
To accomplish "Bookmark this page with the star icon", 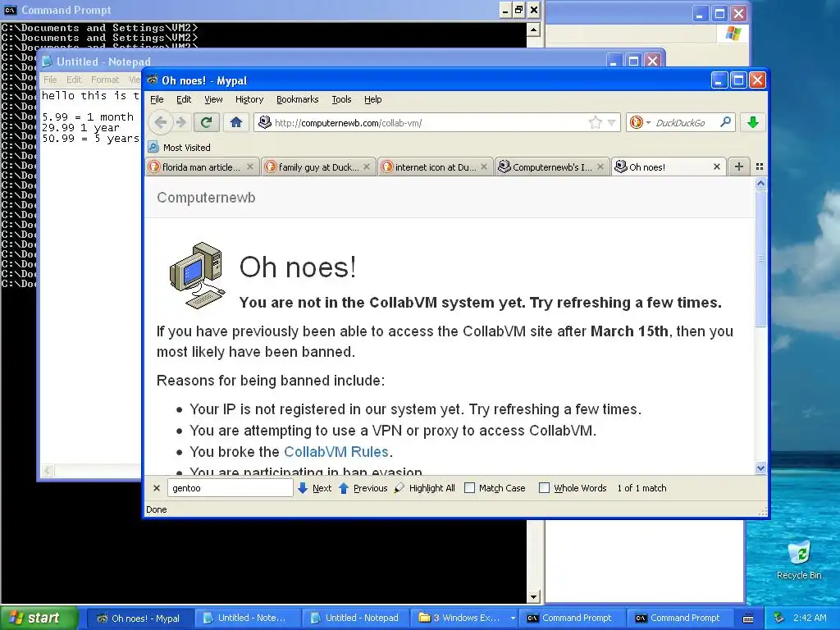I will tap(596, 123).
